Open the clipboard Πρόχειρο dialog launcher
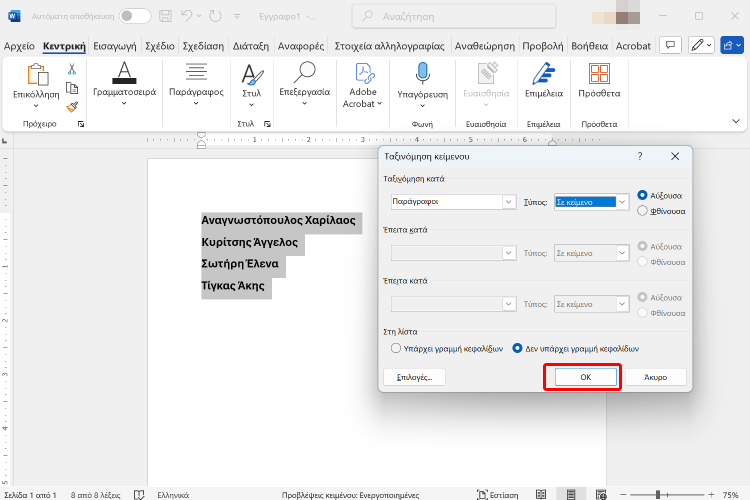750x500 pixels. (81, 124)
